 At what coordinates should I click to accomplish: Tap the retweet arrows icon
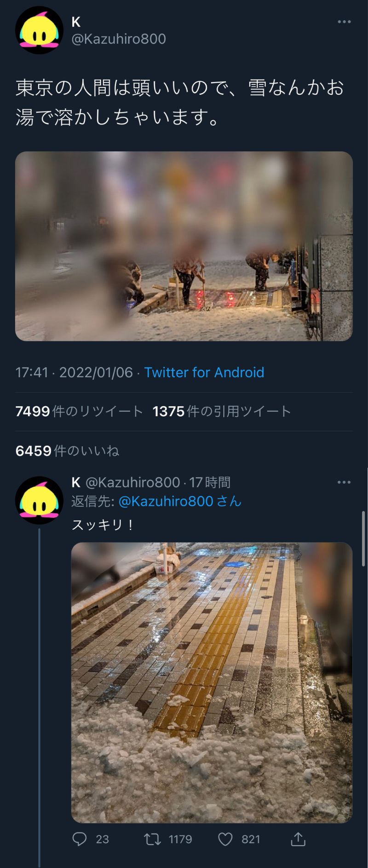coord(152,840)
